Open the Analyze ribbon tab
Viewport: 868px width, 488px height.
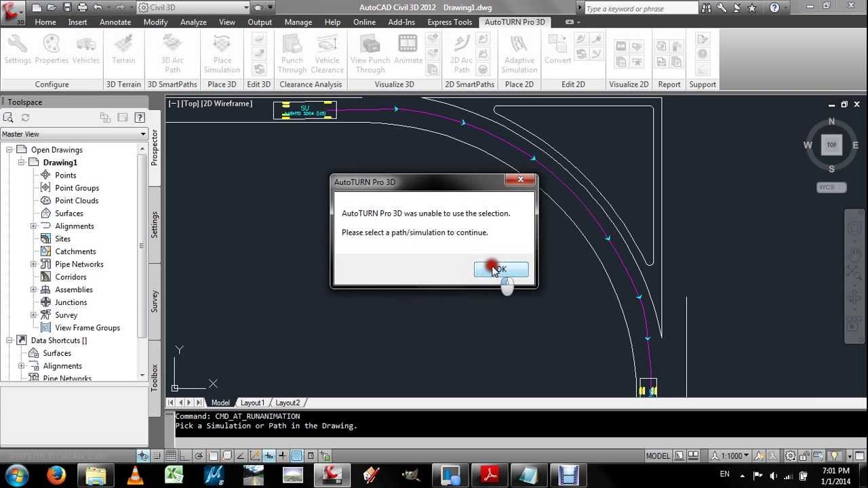[193, 22]
